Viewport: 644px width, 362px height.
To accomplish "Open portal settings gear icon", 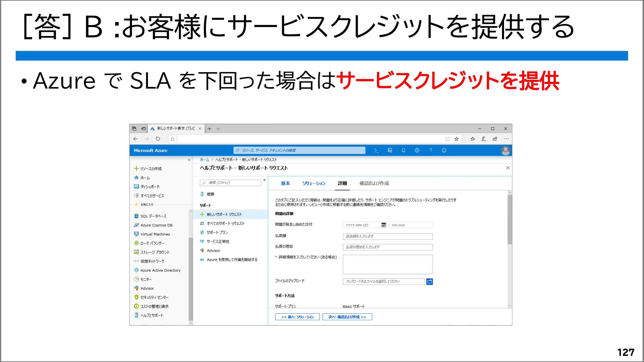I will [x=417, y=150].
